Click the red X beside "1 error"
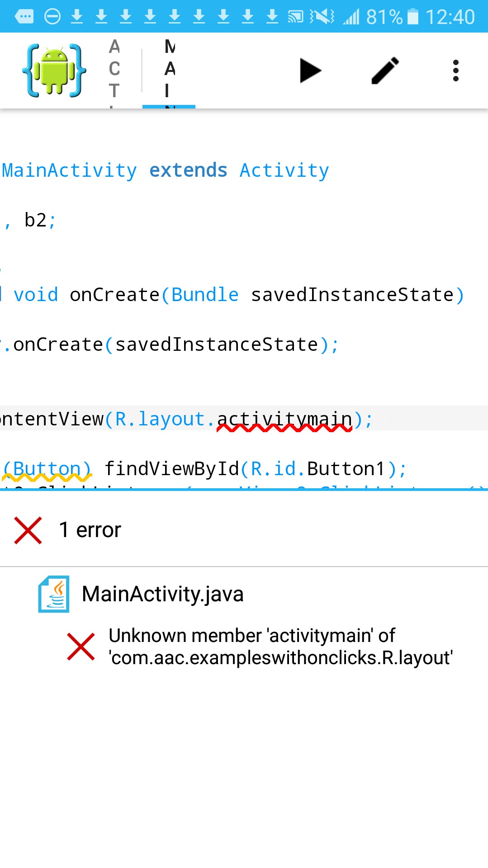The width and height of the screenshot is (488, 868). (28, 530)
